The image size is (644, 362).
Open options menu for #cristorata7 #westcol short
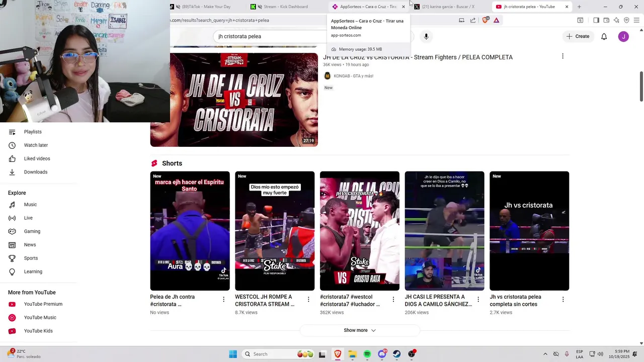pyautogui.click(x=393, y=300)
